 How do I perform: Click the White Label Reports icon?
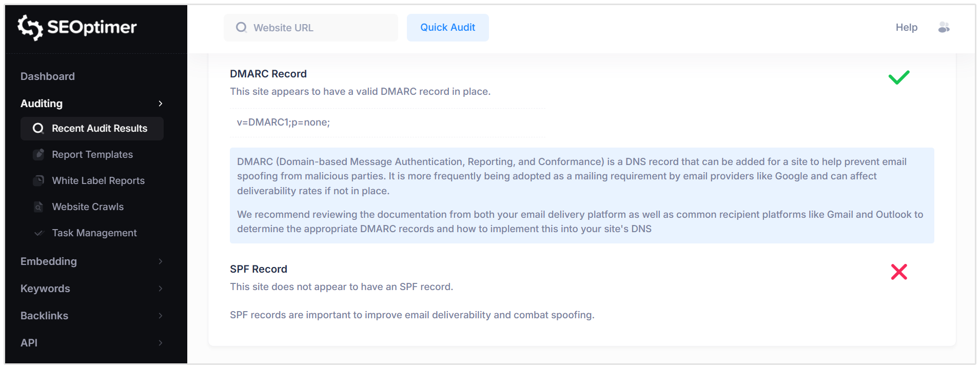38,180
